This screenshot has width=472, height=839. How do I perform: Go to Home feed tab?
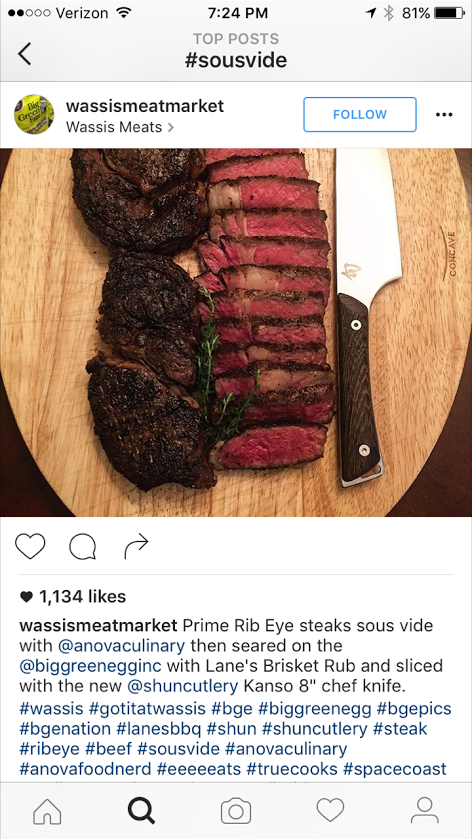click(x=47, y=811)
